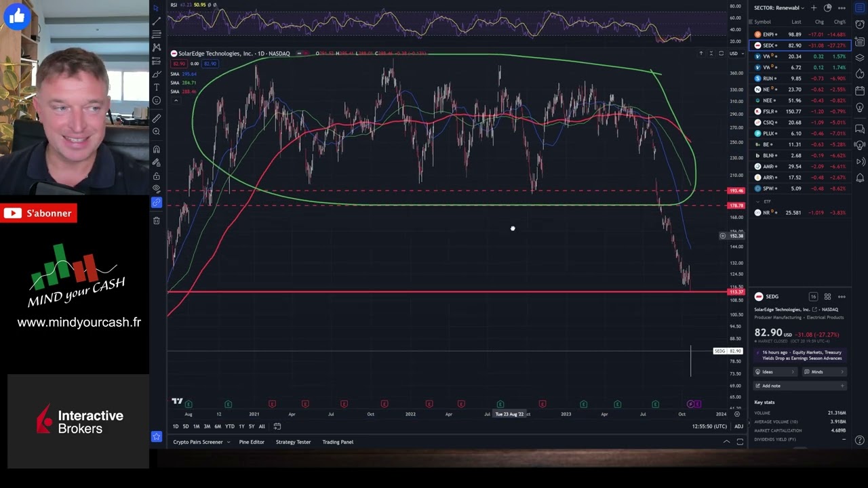Image resolution: width=868 pixels, height=488 pixels.
Task: Open the Pine Editor tab
Action: tap(252, 442)
